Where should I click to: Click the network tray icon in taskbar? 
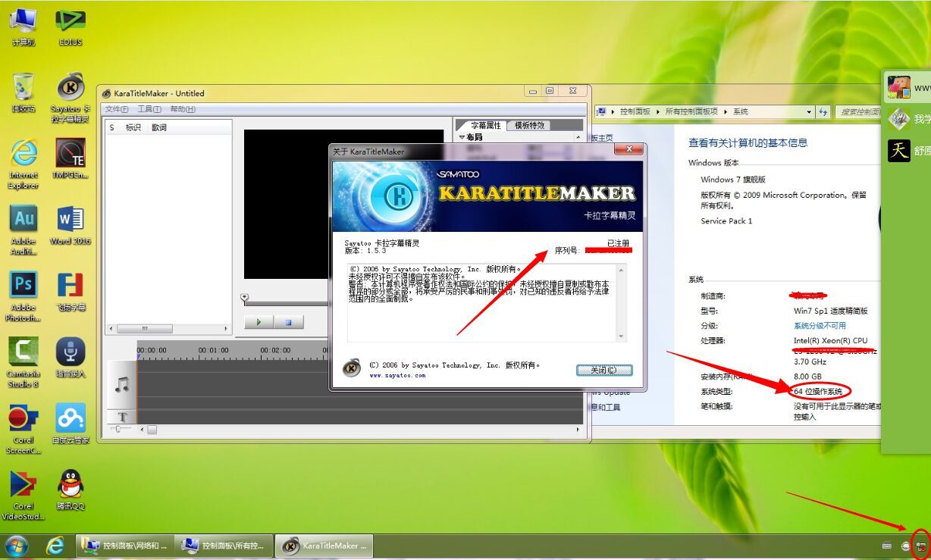(x=921, y=546)
